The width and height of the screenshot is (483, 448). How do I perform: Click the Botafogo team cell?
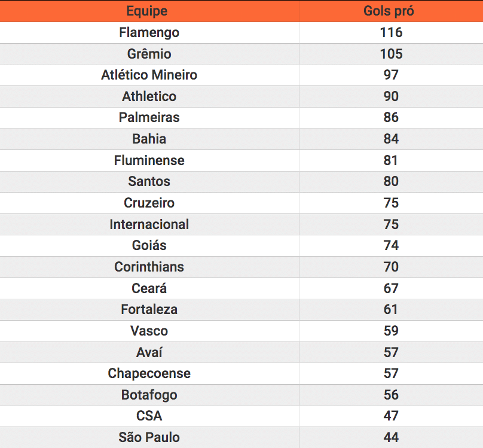point(149,395)
